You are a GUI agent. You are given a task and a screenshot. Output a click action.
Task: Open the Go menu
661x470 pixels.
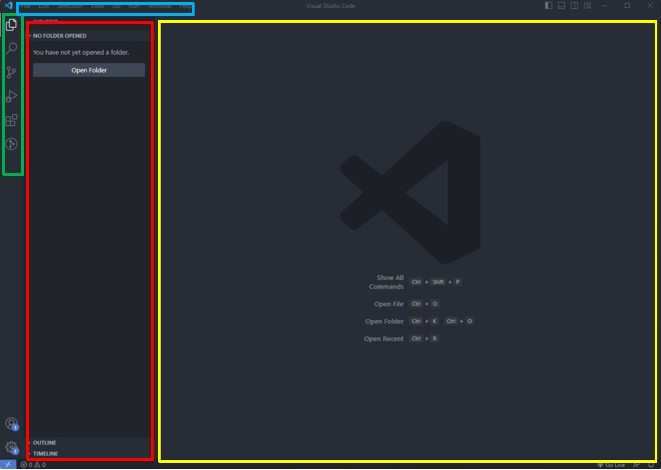coord(116,6)
